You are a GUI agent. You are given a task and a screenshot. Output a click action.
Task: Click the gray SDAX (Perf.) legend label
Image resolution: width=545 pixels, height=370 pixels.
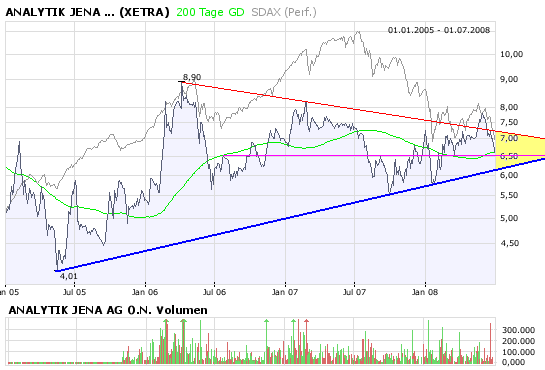click(x=284, y=12)
